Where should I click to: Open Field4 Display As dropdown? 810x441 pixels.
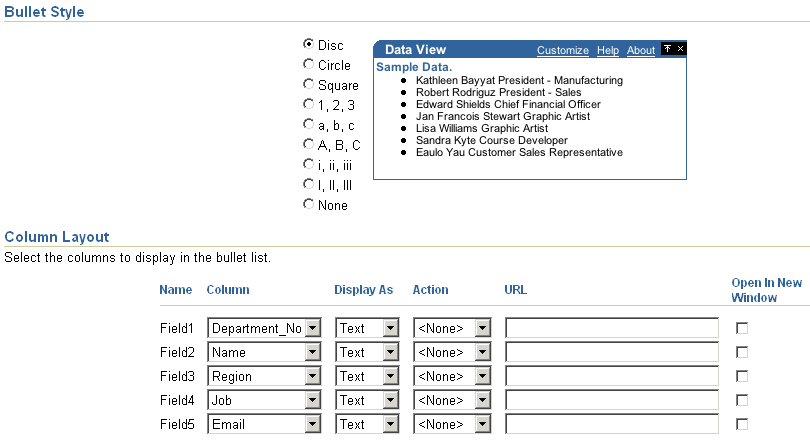367,400
